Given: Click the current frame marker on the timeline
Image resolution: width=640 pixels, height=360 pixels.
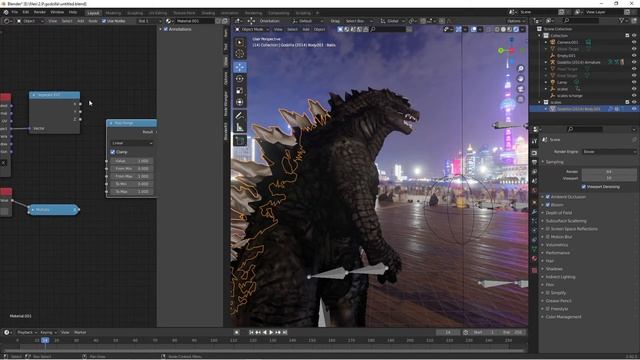Looking at the screenshot, I should pyautogui.click(x=45, y=340).
